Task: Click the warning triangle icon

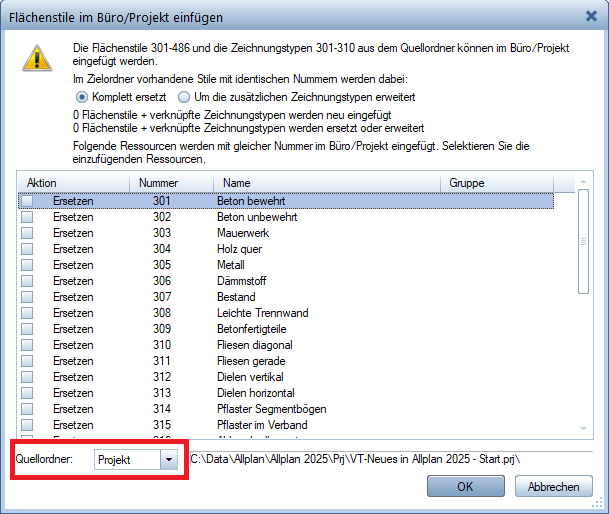Action: [37, 58]
